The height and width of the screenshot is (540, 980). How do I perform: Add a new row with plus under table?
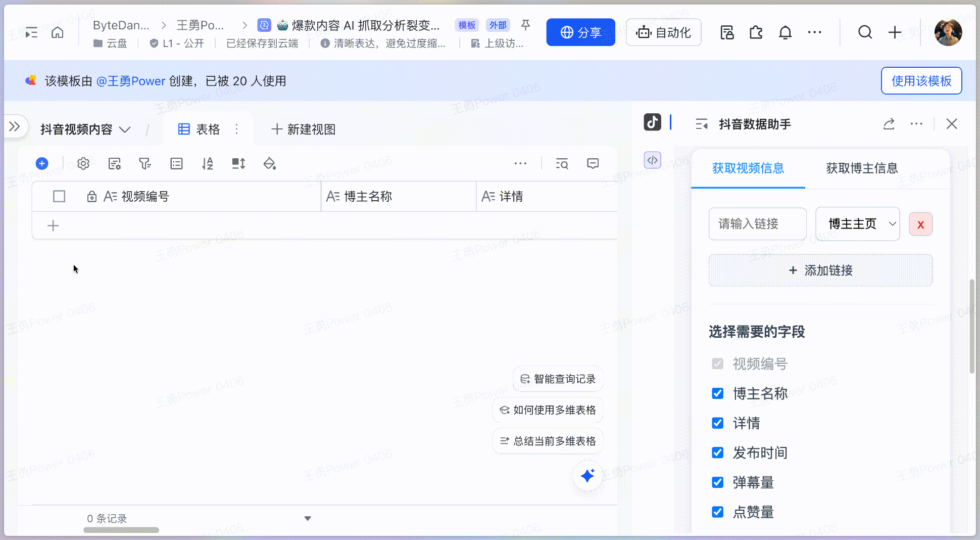pos(53,226)
